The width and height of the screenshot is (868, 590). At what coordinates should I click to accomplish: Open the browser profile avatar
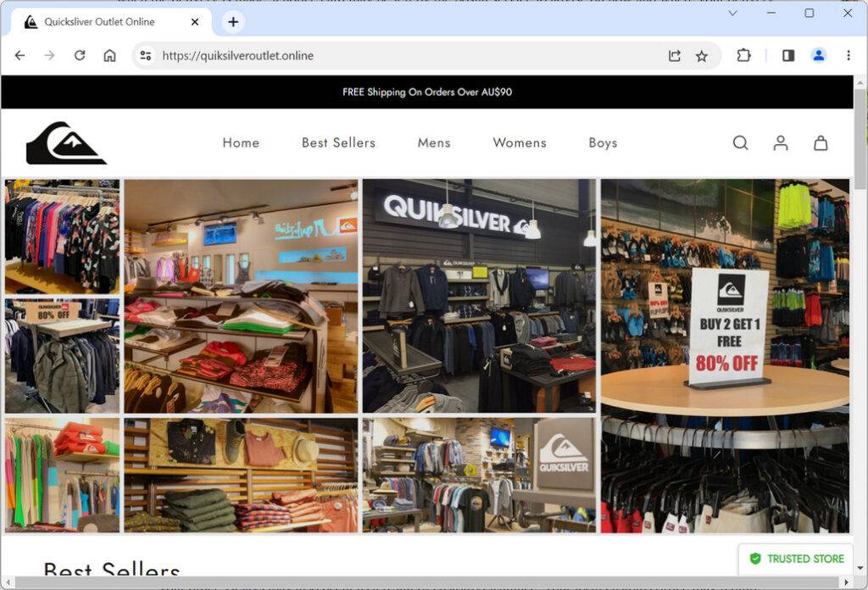point(818,55)
